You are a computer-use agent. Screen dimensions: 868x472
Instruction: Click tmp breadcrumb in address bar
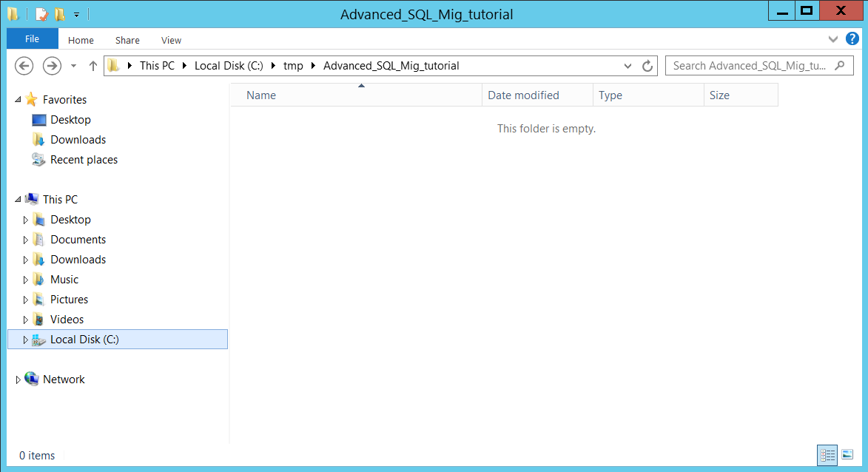tap(293, 66)
